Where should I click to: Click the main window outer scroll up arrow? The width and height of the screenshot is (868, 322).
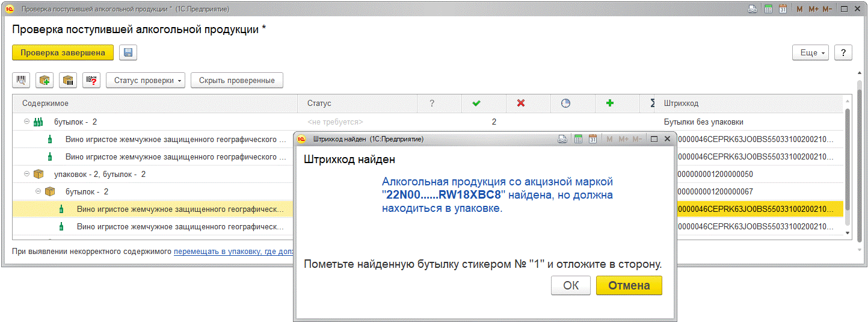coord(859,72)
